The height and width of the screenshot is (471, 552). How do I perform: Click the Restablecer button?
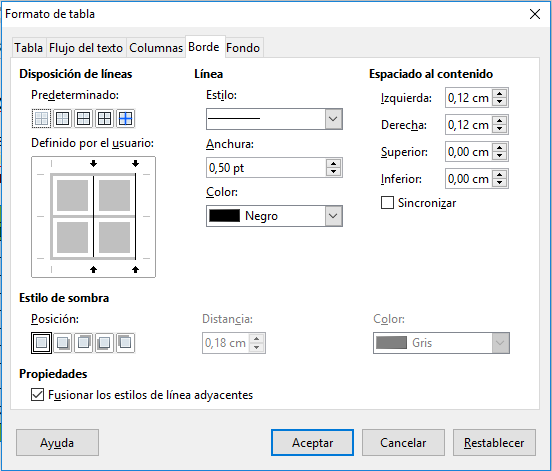click(494, 442)
